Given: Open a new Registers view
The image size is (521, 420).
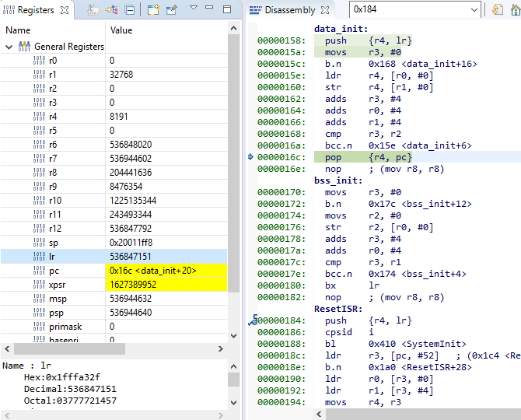Looking at the screenshot, I should point(153,10).
